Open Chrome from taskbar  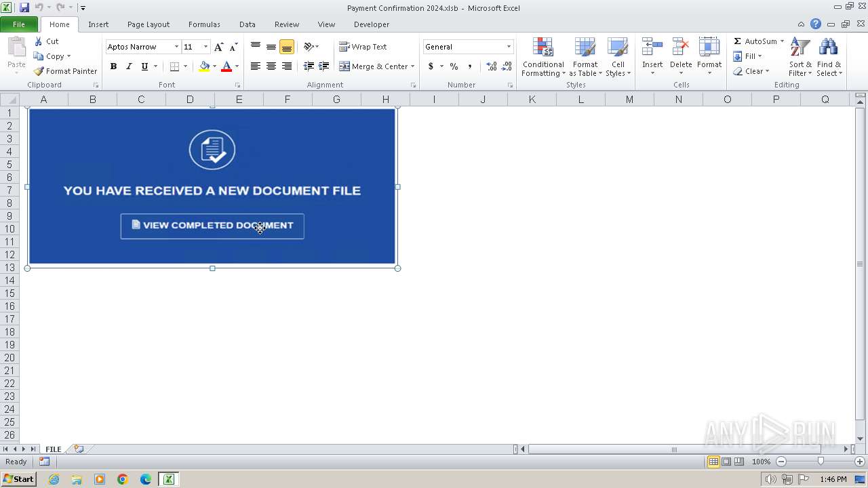click(123, 479)
